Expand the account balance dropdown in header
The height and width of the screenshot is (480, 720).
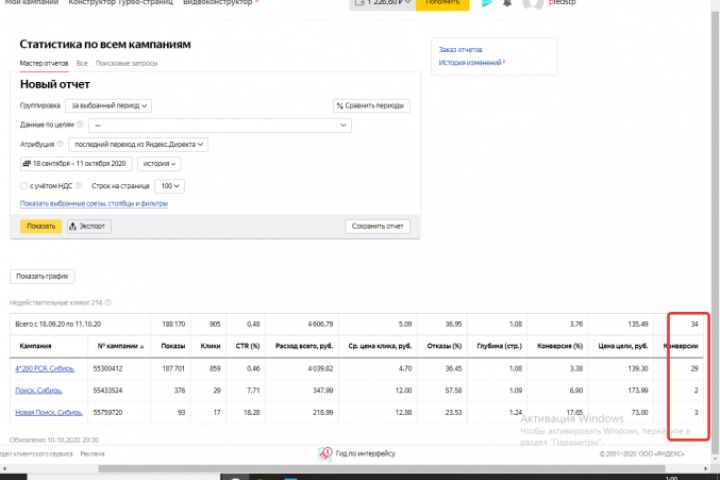383,4
